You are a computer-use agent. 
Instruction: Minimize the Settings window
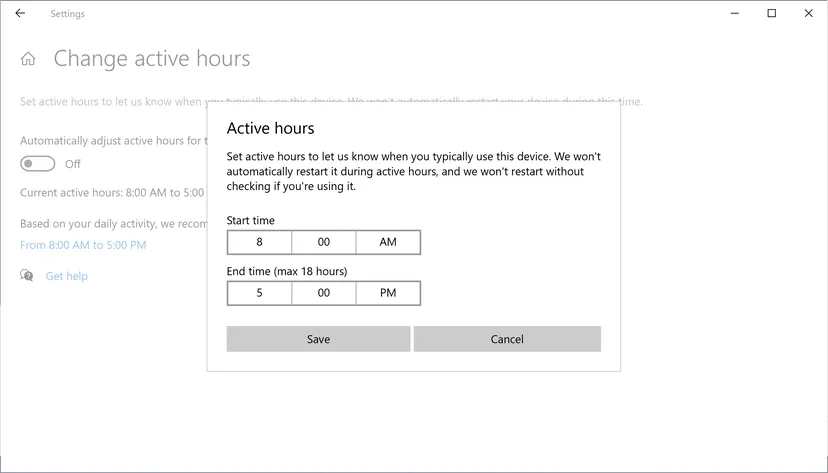(x=735, y=14)
